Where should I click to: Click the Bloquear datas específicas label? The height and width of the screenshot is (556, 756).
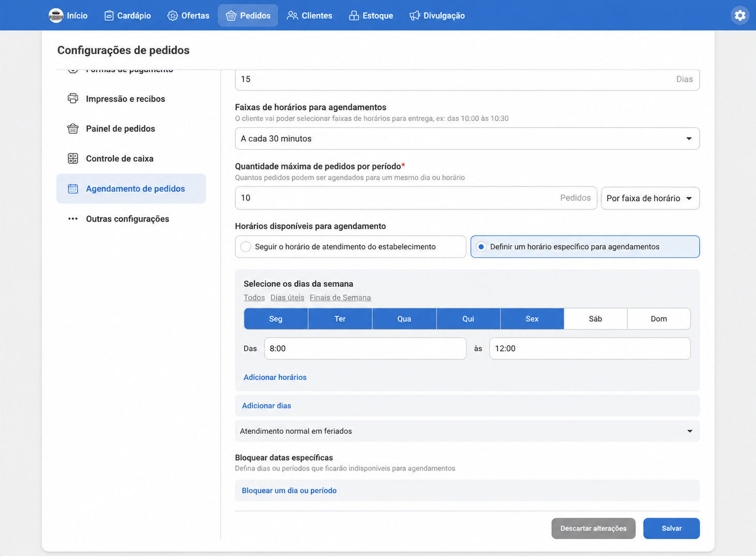click(x=284, y=458)
